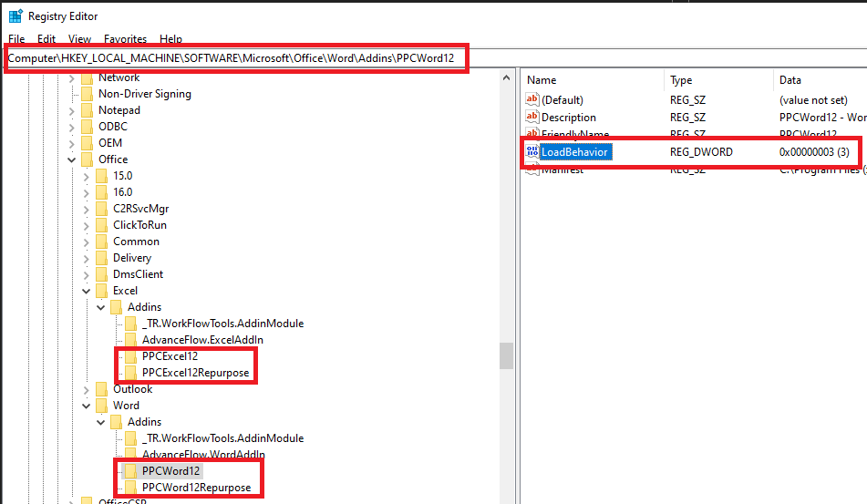867x504 pixels.
Task: Click the tree scroll up arrow
Action: pyautogui.click(x=507, y=77)
